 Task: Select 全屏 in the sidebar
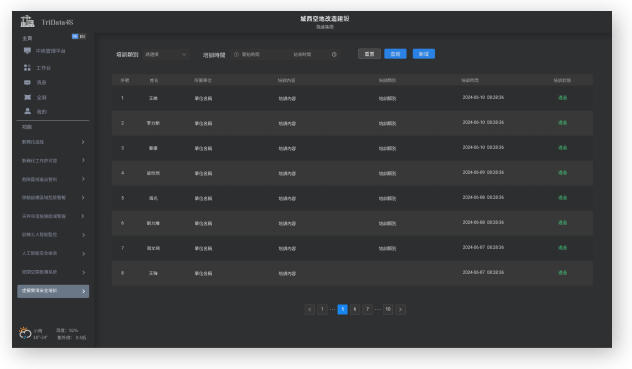click(x=42, y=97)
